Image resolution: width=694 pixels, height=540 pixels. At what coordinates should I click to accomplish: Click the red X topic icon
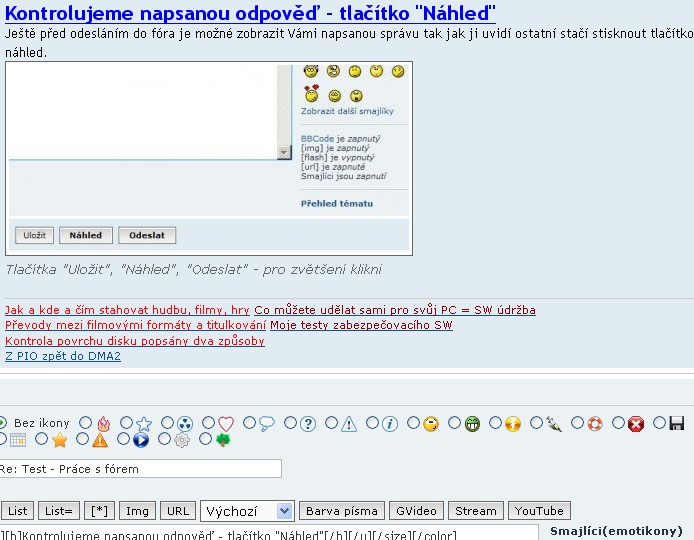coord(636,424)
